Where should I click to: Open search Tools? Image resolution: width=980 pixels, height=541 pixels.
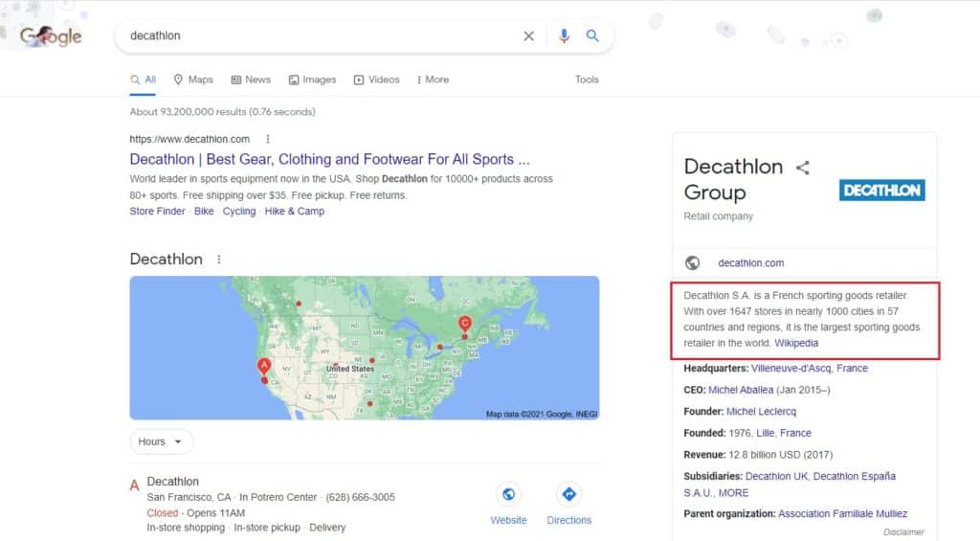(x=587, y=79)
